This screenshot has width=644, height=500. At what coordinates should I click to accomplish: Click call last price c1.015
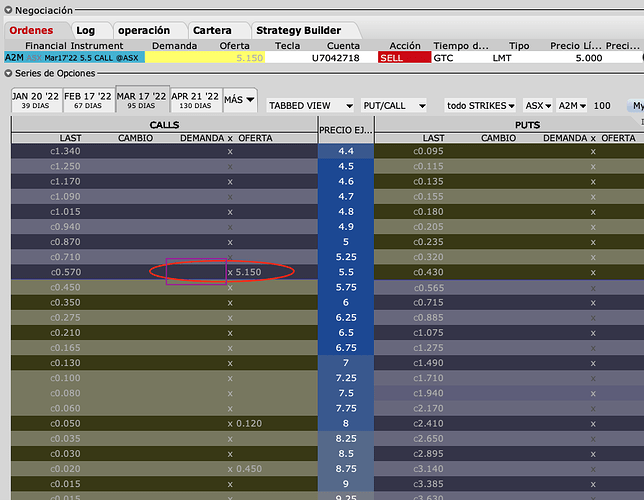(x=65, y=212)
